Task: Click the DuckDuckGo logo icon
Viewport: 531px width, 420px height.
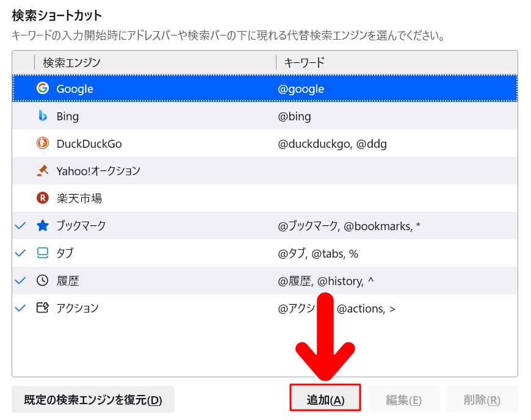Action: point(43,143)
